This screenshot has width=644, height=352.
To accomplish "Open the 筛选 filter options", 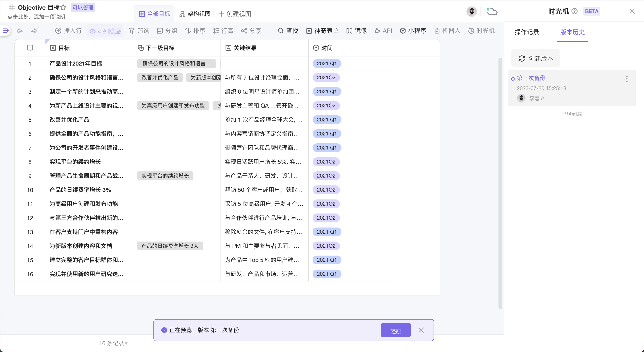I will click(x=139, y=31).
